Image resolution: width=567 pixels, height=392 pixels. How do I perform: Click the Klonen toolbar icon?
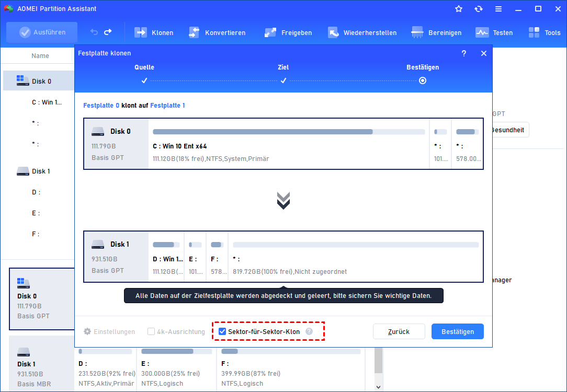click(x=141, y=32)
